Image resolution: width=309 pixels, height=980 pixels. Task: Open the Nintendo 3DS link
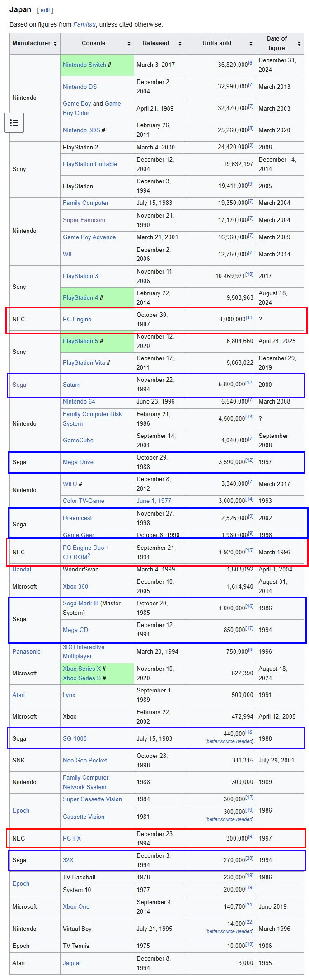[x=81, y=130]
